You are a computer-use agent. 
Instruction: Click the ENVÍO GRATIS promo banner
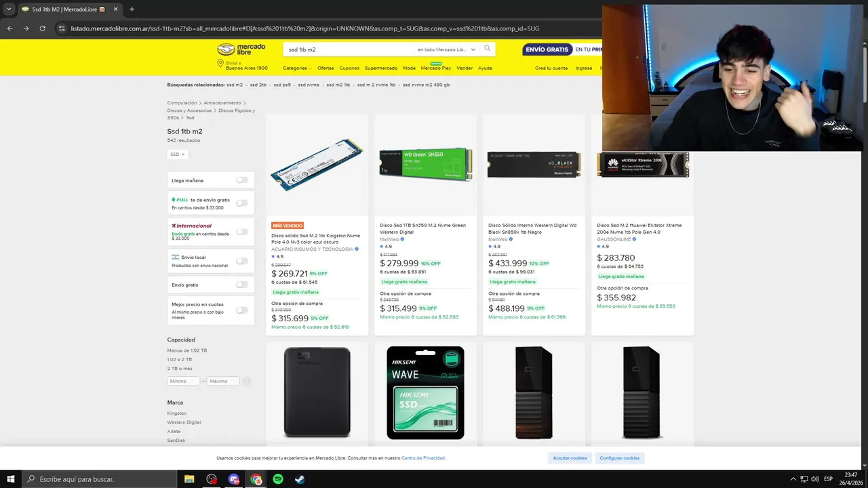click(561, 49)
